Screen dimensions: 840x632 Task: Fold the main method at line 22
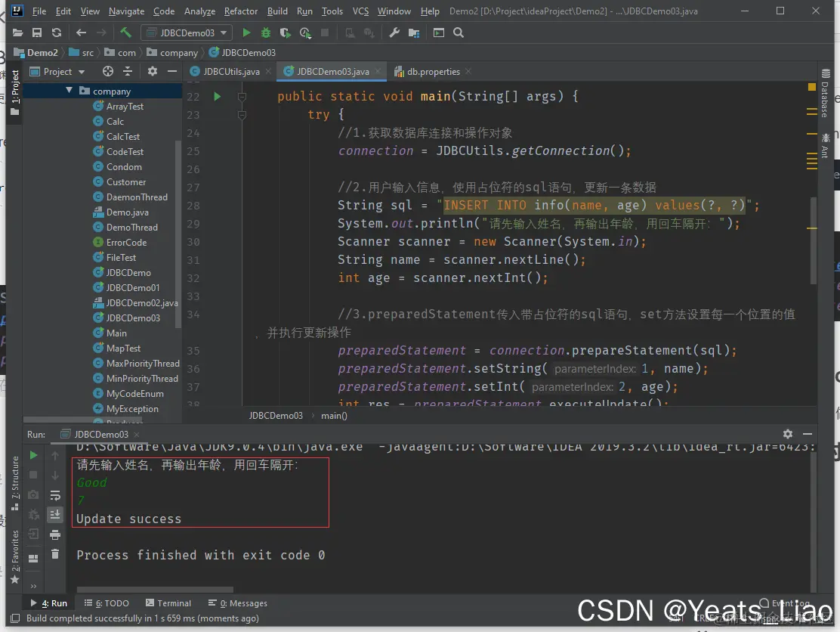click(x=242, y=97)
